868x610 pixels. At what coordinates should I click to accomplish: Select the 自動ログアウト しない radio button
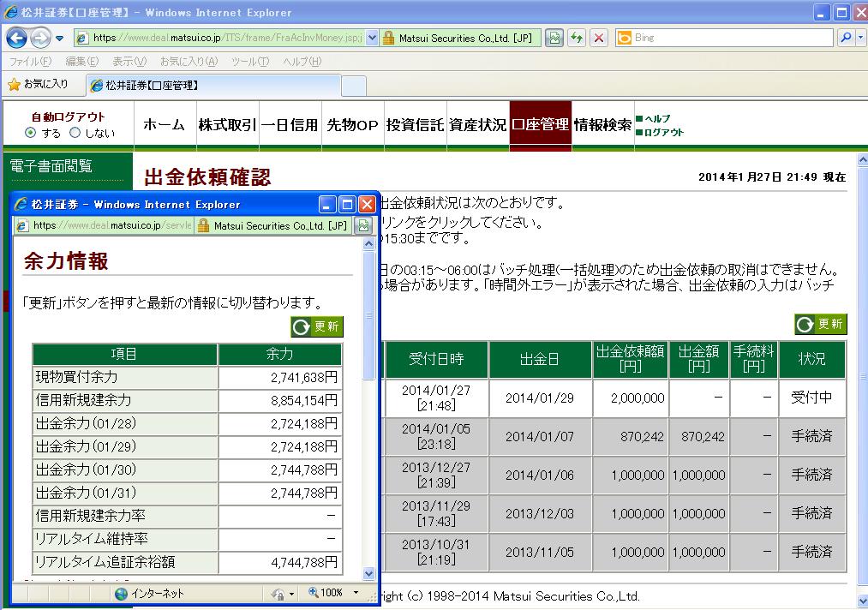(75, 133)
